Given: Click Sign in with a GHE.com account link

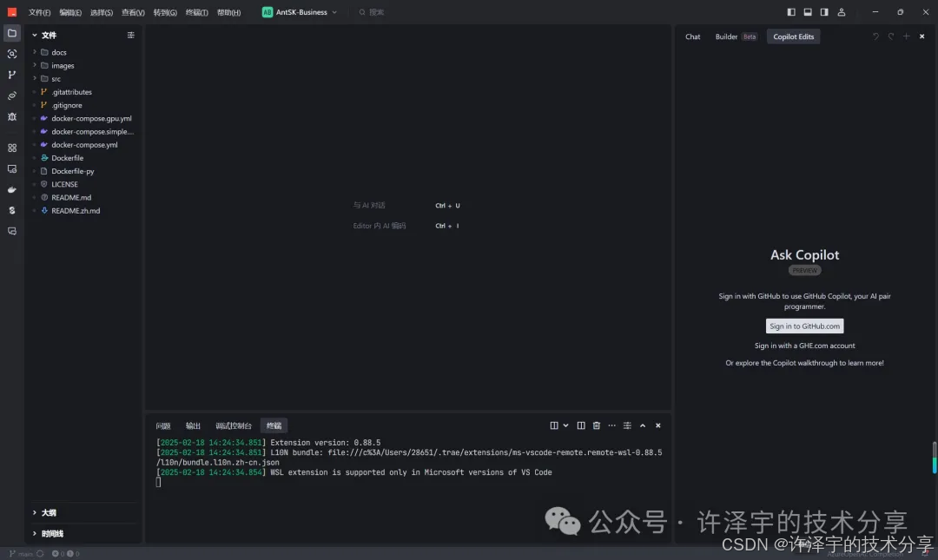Looking at the screenshot, I should (804, 346).
